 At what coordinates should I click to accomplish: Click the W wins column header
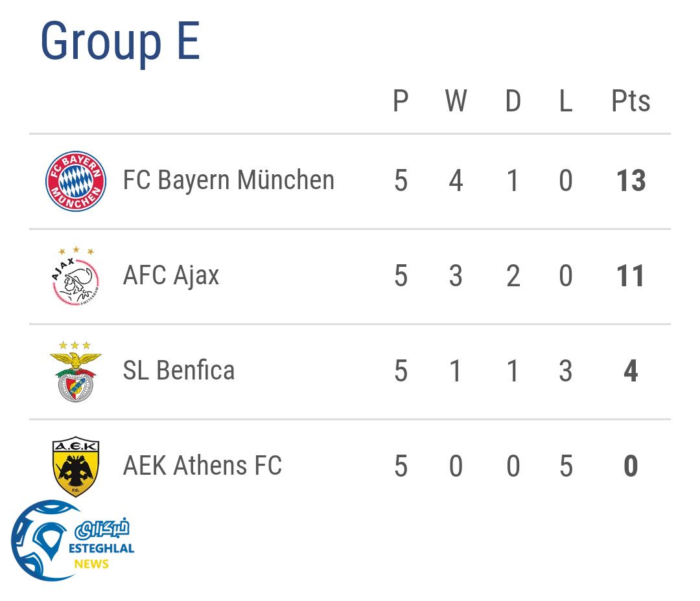click(x=456, y=102)
